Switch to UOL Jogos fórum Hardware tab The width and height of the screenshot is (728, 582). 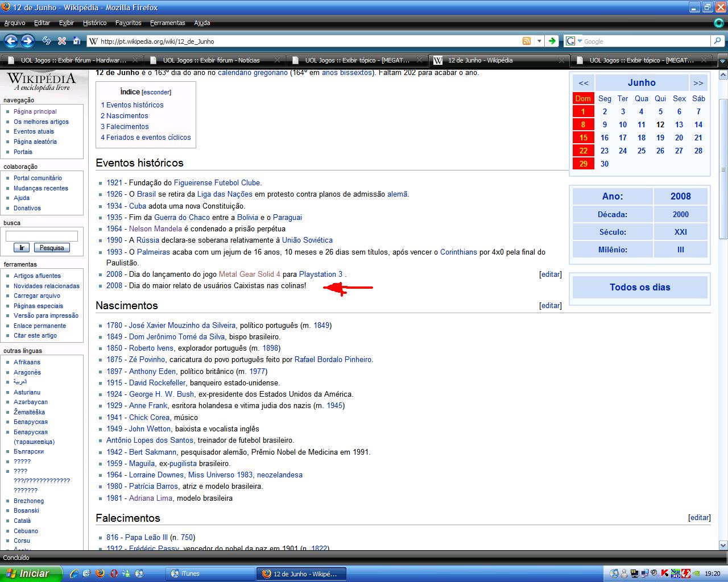click(72, 60)
